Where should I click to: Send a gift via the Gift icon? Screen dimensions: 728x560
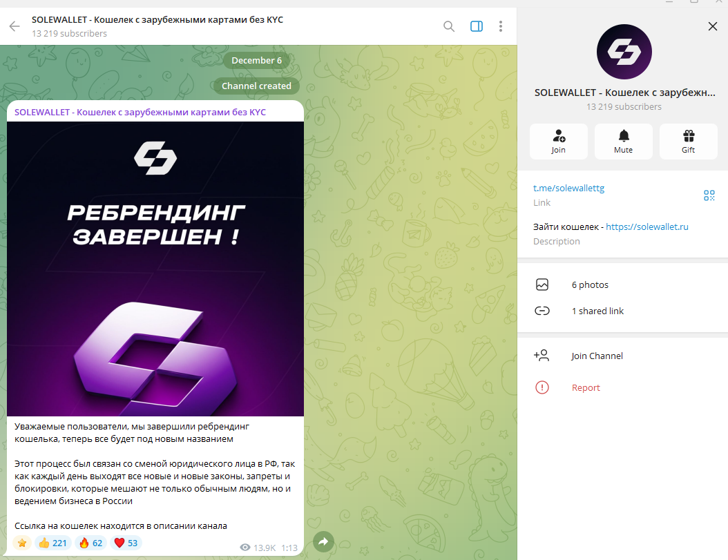coord(689,142)
